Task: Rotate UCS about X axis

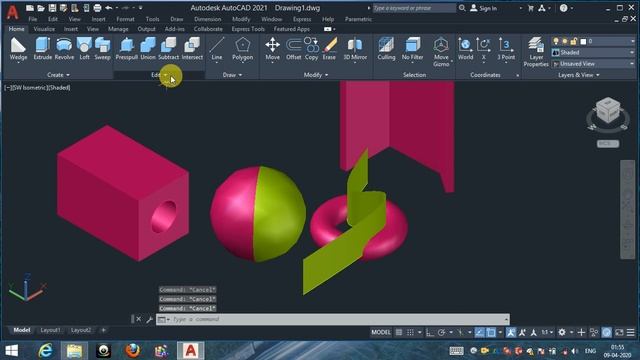Action: (x=484, y=49)
